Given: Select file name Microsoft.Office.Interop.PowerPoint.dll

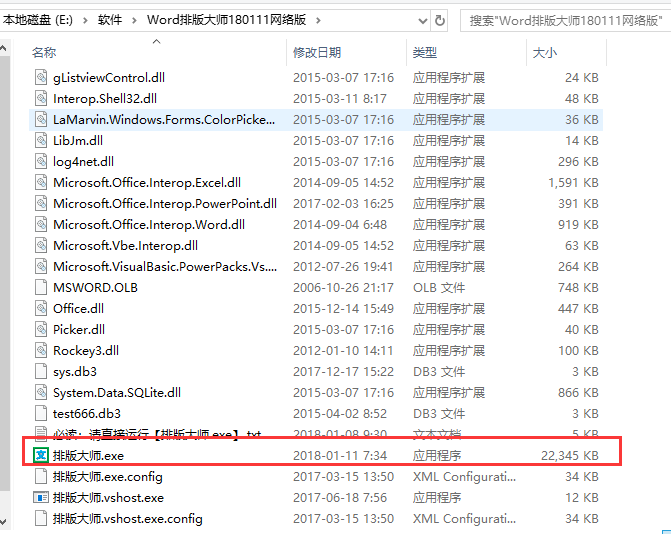Looking at the screenshot, I should 165,203.
